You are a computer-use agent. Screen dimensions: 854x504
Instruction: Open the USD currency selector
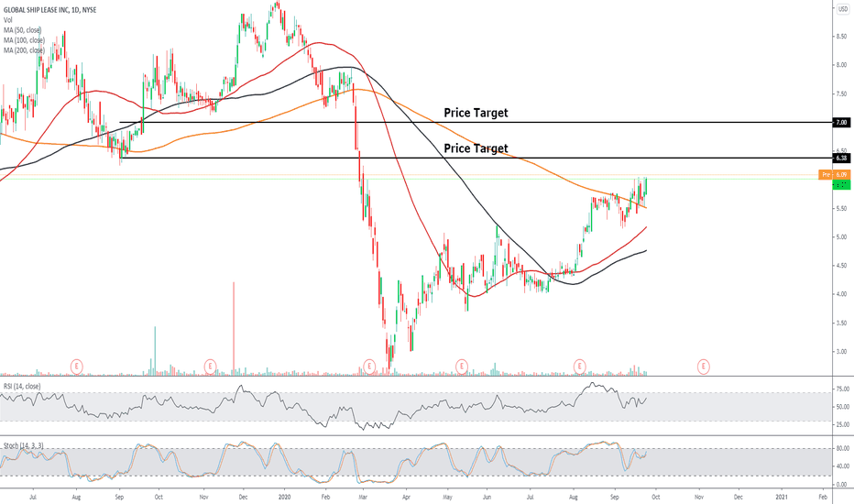coord(843,9)
